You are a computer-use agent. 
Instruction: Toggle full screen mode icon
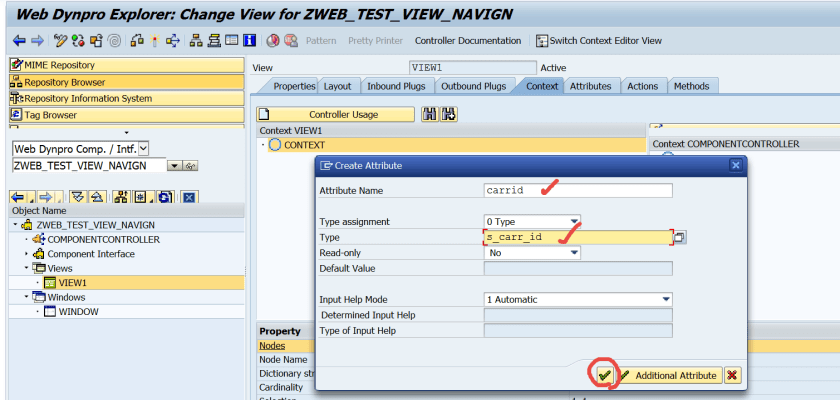[x=231, y=41]
